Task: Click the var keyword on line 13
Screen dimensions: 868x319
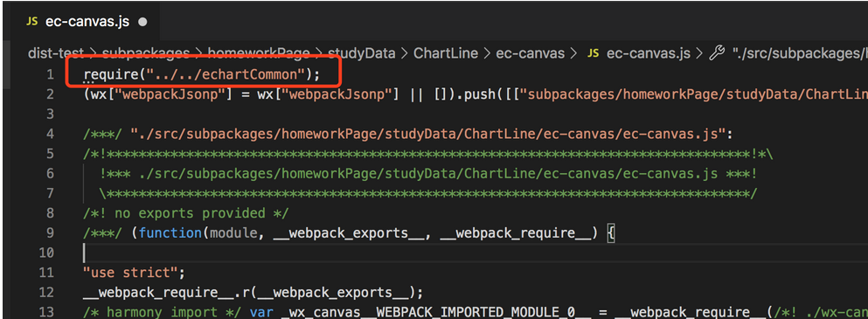Action: click(261, 313)
